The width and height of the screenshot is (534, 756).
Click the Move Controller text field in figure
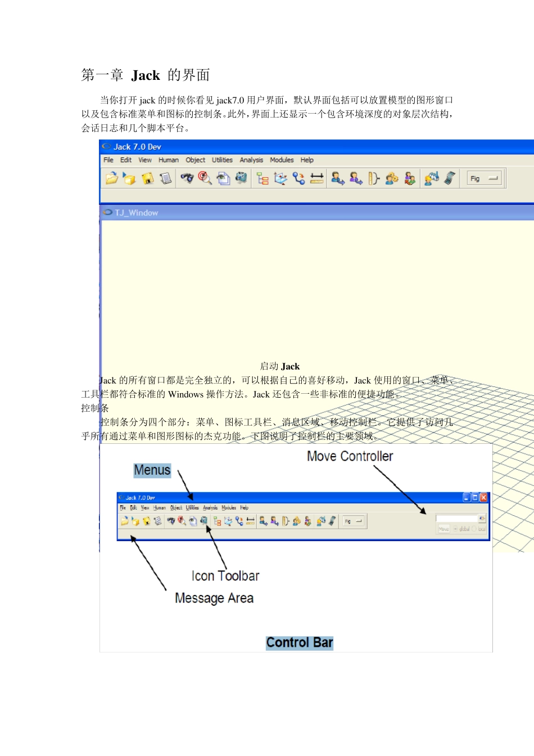pos(456,518)
